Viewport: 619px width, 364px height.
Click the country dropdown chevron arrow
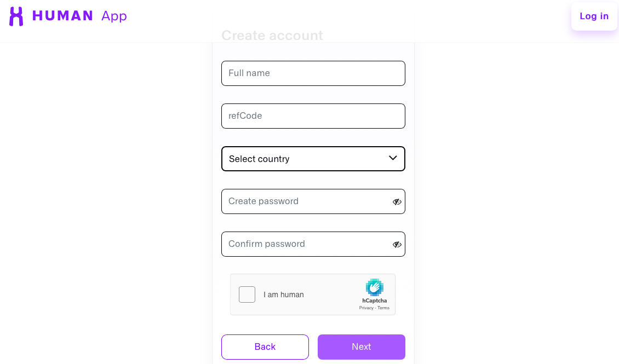393,158
